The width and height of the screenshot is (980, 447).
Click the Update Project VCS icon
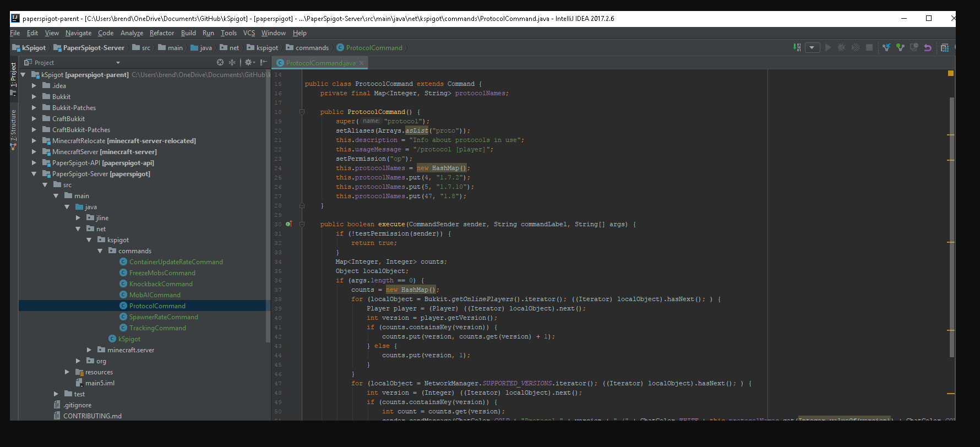pos(886,48)
